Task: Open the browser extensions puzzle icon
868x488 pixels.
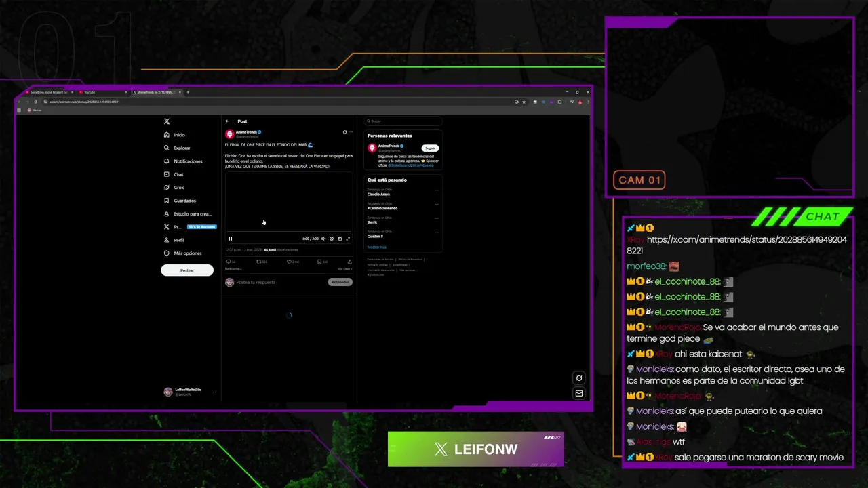Action: pyautogui.click(x=559, y=102)
